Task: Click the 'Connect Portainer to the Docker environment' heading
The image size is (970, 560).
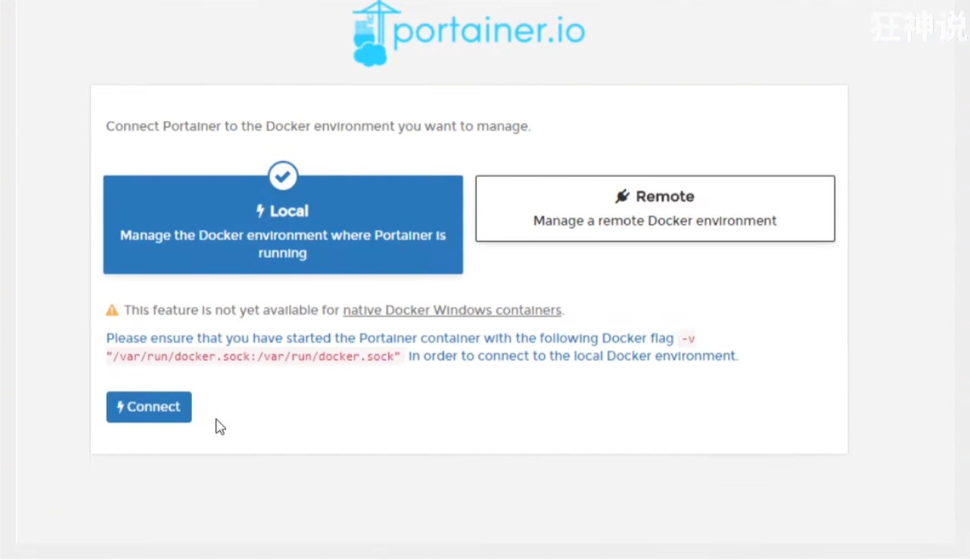Action: pos(318,126)
